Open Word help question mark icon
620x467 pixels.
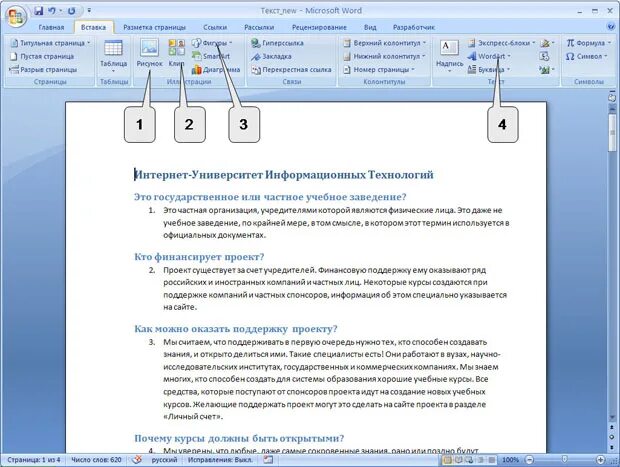pyautogui.click(x=611, y=27)
